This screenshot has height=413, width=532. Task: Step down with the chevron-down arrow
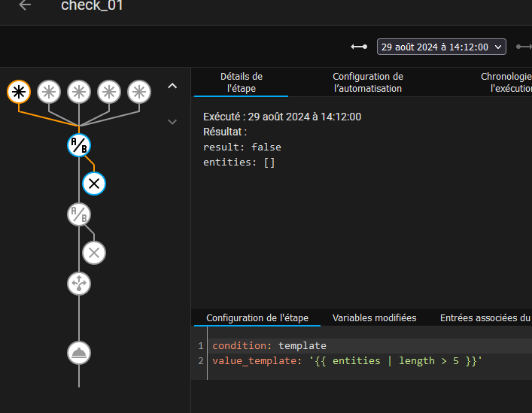[x=172, y=122]
